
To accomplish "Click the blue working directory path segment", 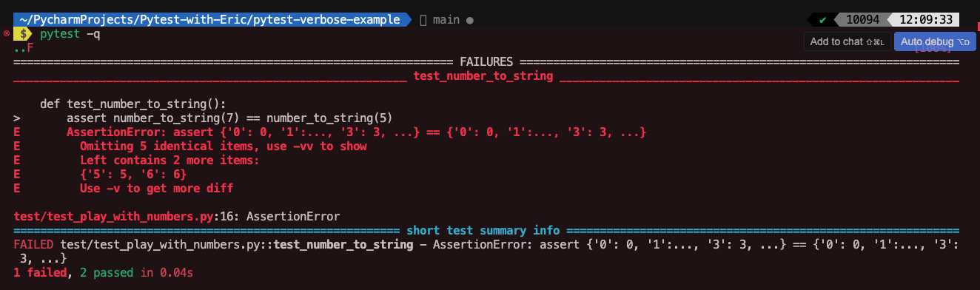I will pos(207,20).
